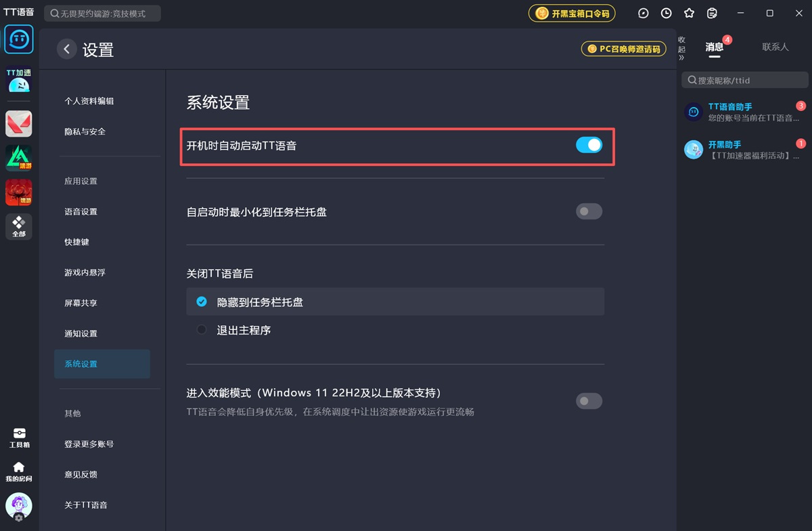Open 语音设置 in settings menu
The image size is (812, 531).
(81, 212)
